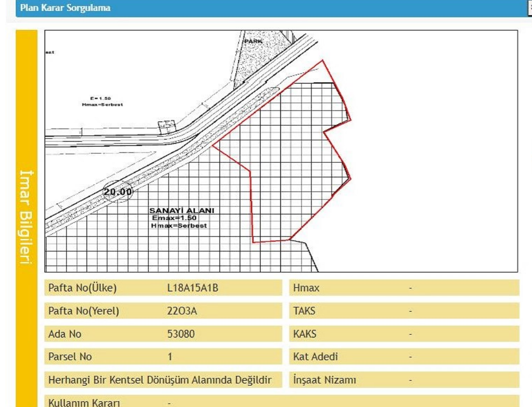
Task: Click the KAKS field row
Action: pos(404,334)
